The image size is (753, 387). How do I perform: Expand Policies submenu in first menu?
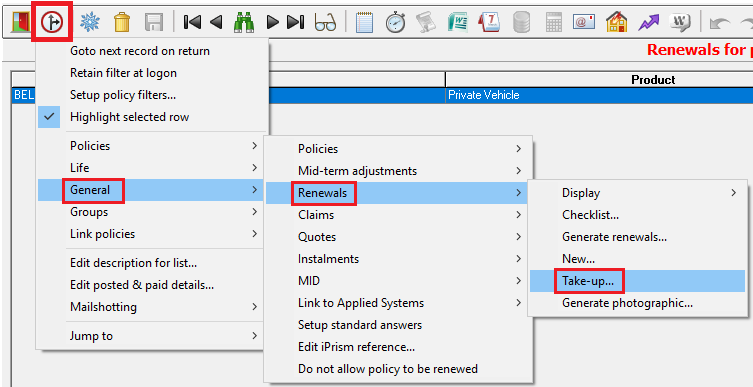[x=152, y=146]
